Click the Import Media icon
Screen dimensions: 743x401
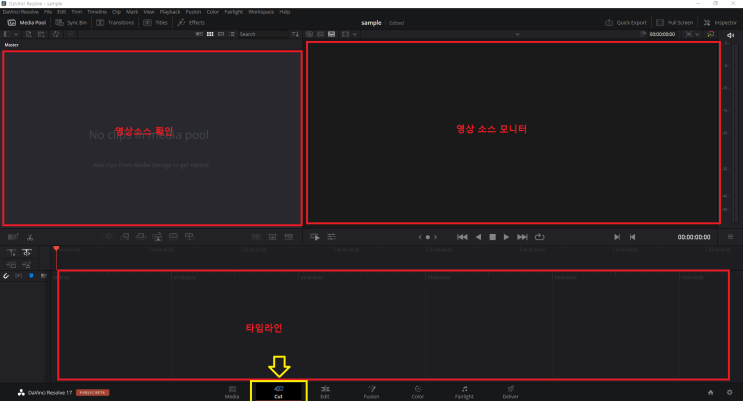[x=28, y=34]
